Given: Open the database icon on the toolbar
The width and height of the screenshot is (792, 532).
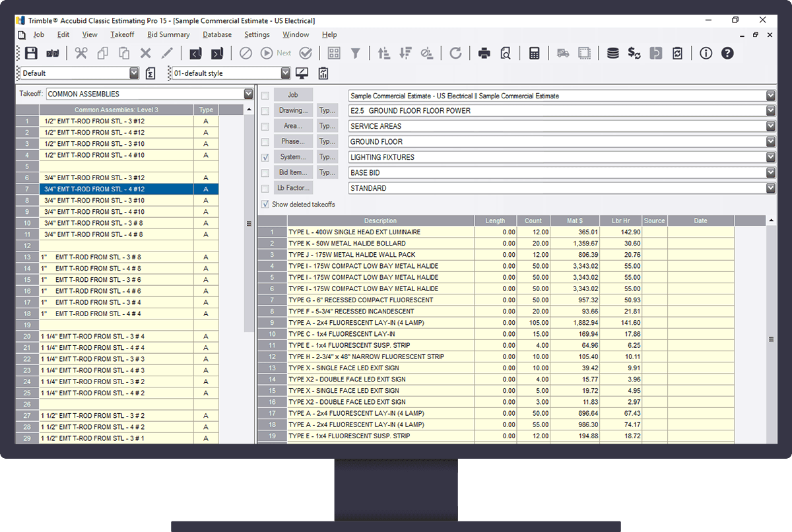Looking at the screenshot, I should (613, 53).
